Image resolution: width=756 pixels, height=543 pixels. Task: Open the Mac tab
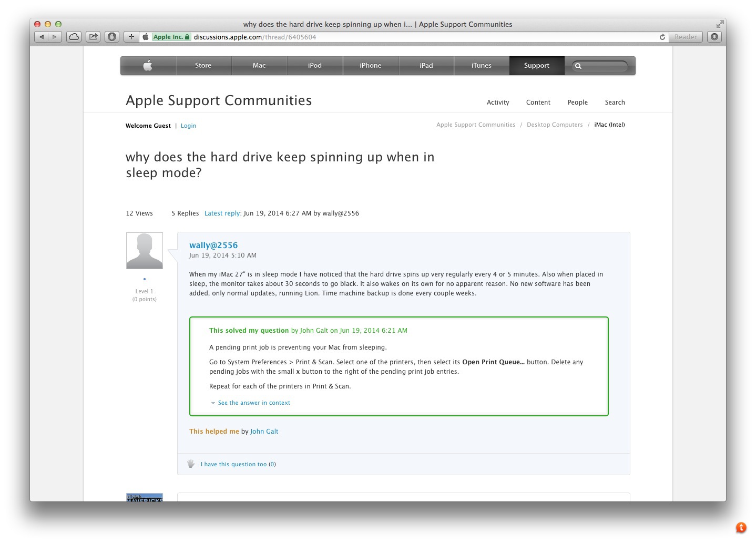259,66
